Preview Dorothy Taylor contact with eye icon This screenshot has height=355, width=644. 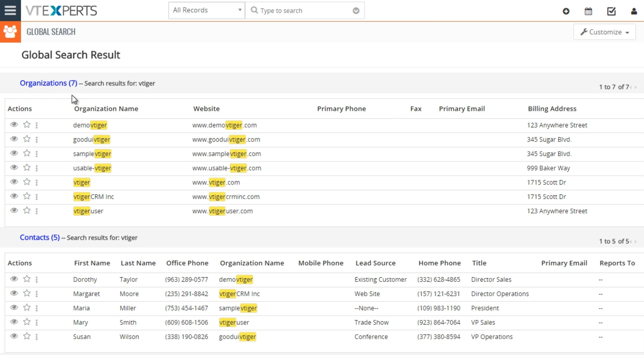click(14, 279)
